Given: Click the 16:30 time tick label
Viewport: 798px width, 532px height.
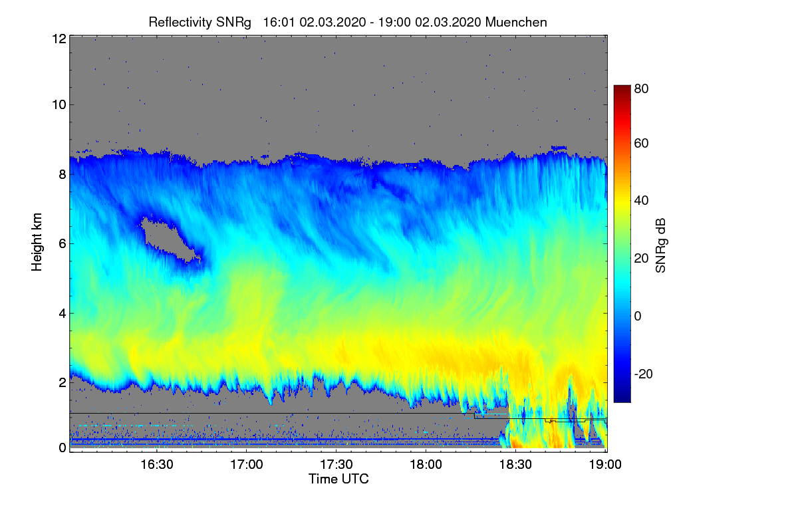Looking at the screenshot, I should (157, 464).
